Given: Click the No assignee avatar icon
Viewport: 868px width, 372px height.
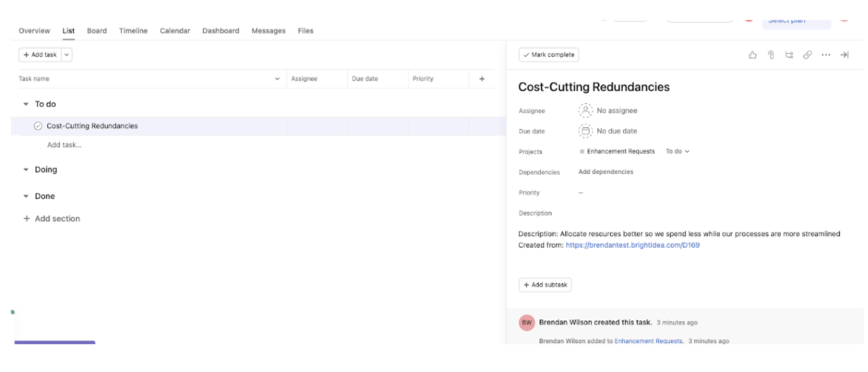Looking at the screenshot, I should coord(586,111).
